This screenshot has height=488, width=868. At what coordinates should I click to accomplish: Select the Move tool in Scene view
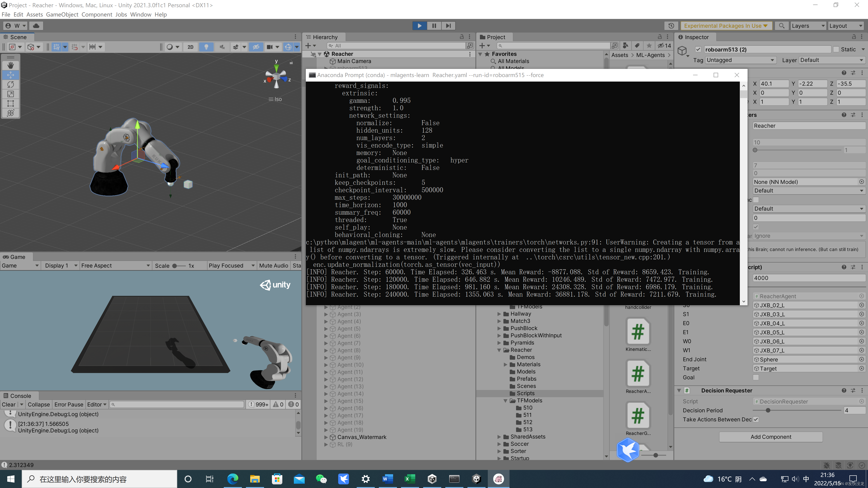[x=10, y=75]
